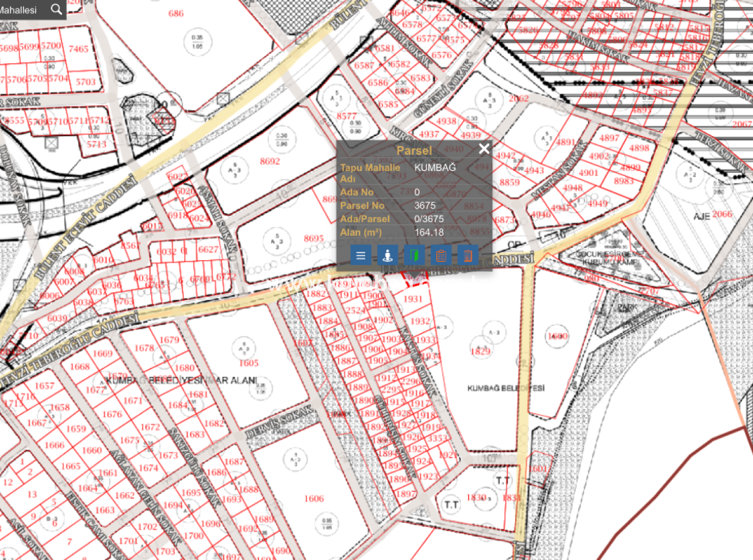The width and height of the screenshot is (753, 560).
Task: Click the green door icon in the popup
Action: pyautogui.click(x=414, y=255)
